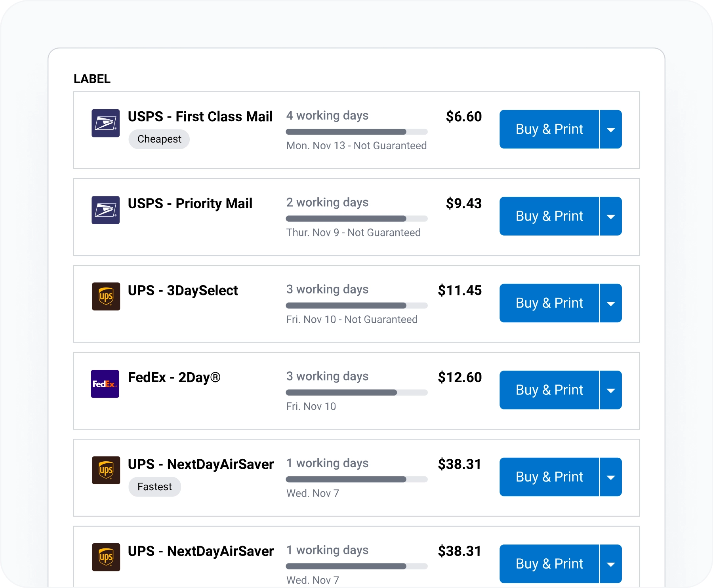Click the FedEx logo for 2Day service
713x588 pixels.
(x=105, y=384)
